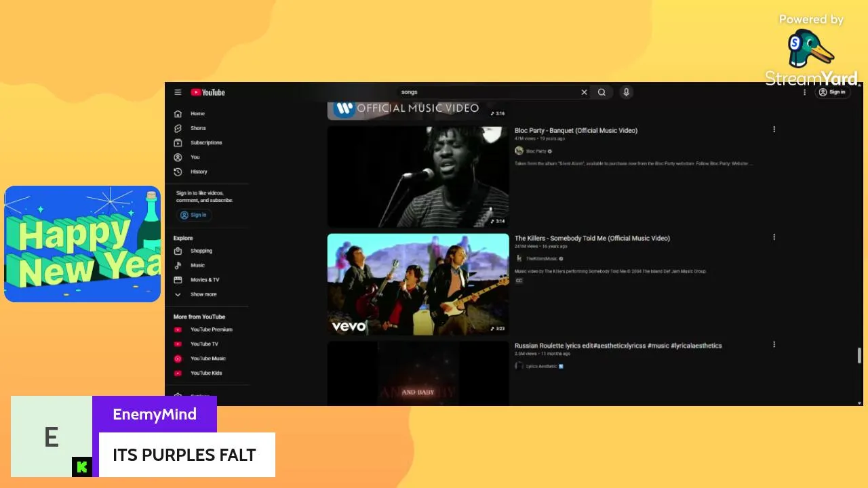Click the Happy New Year banner image
The height and width of the screenshot is (488, 868).
tap(82, 244)
